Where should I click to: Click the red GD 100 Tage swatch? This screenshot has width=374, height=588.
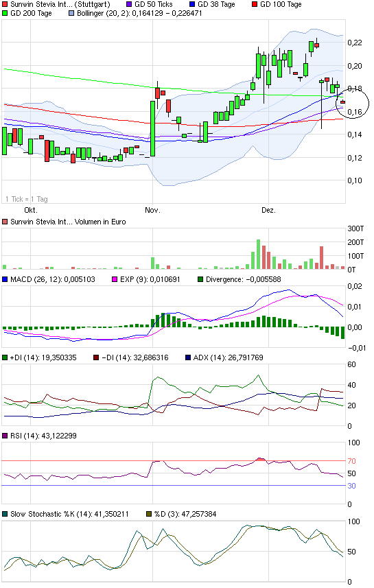click(x=255, y=5)
